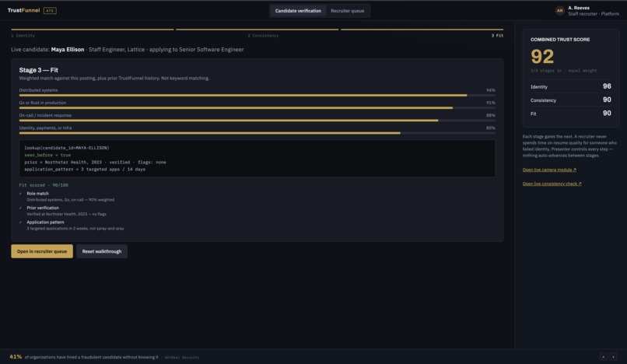This screenshot has width=627, height=364.
Task: Click the candidate name Maya Ellison
Action: click(68, 50)
